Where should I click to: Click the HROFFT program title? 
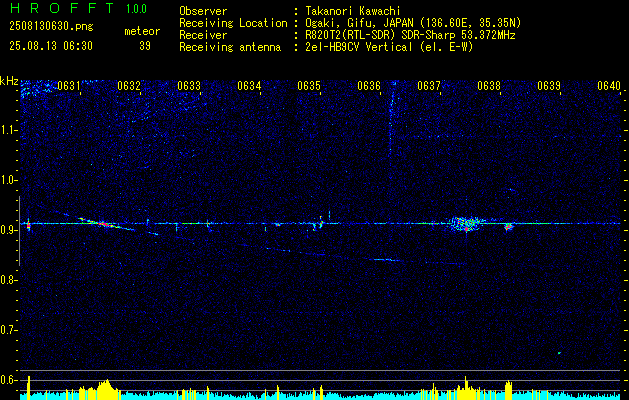tap(62, 8)
